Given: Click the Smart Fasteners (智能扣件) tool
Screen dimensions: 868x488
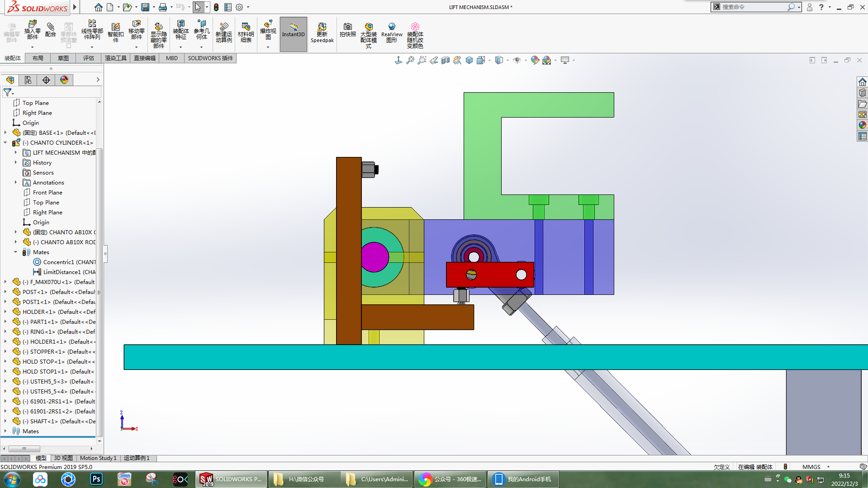Looking at the screenshot, I should pos(116,32).
